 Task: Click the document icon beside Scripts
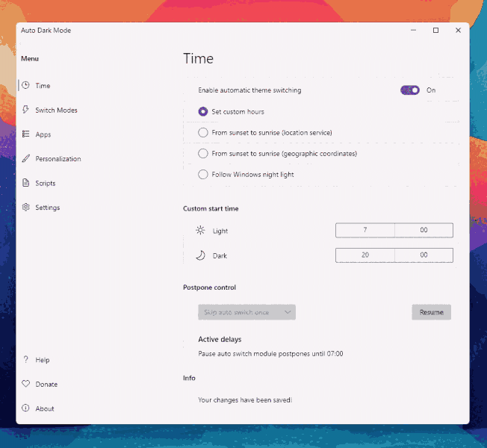[x=26, y=182]
